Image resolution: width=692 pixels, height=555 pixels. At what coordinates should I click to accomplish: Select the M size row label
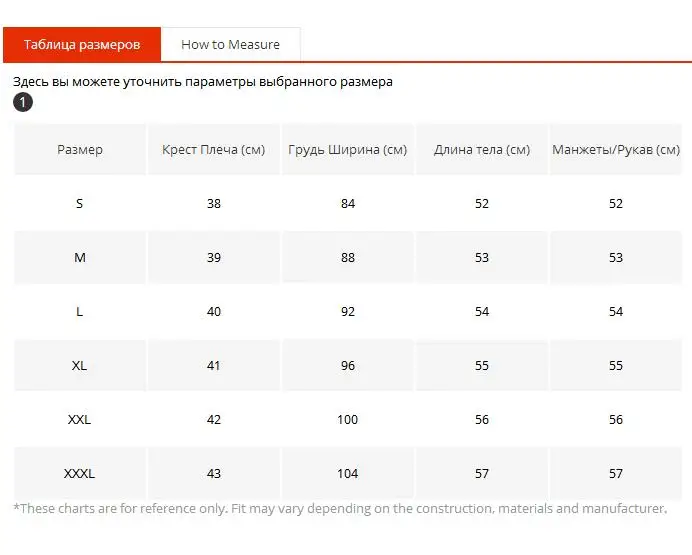(80, 257)
